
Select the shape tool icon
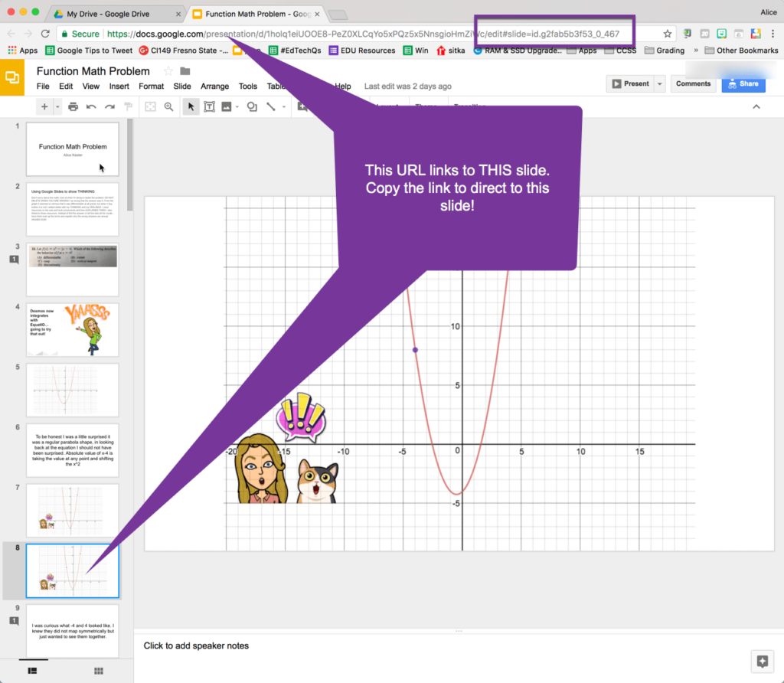pyautogui.click(x=252, y=106)
